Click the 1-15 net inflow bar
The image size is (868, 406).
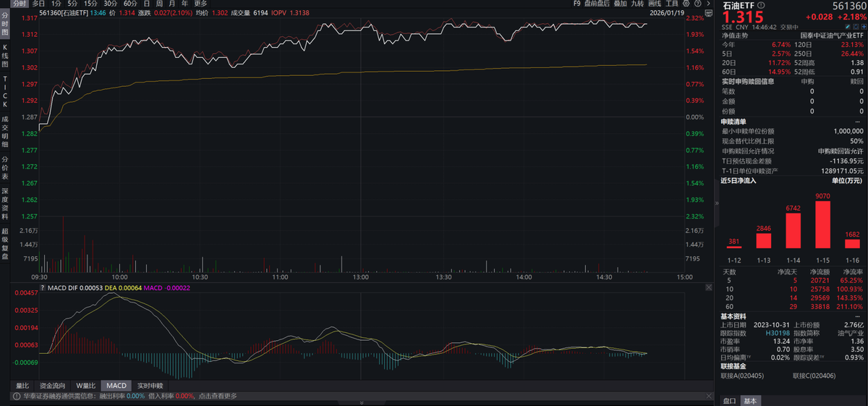(x=822, y=224)
